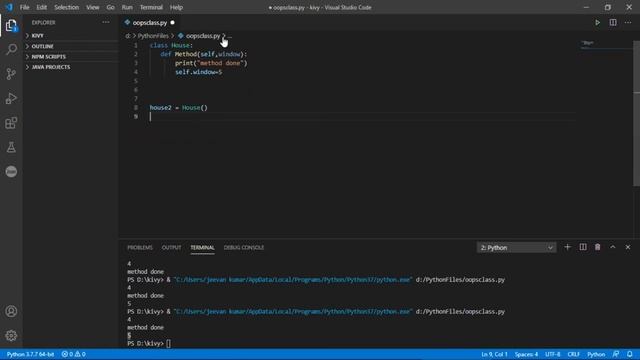Switch to the PROBLEMS panel tab
640x360 pixels.
[140, 247]
